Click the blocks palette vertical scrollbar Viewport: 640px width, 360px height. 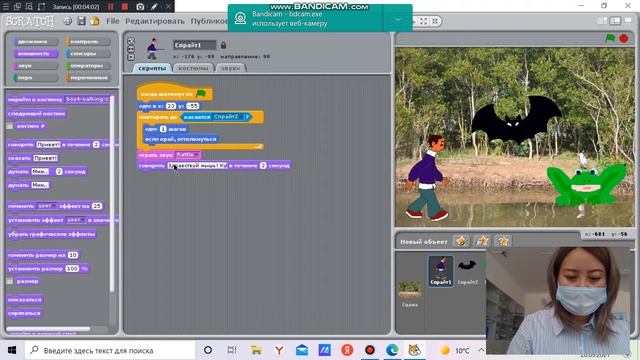click(x=112, y=194)
